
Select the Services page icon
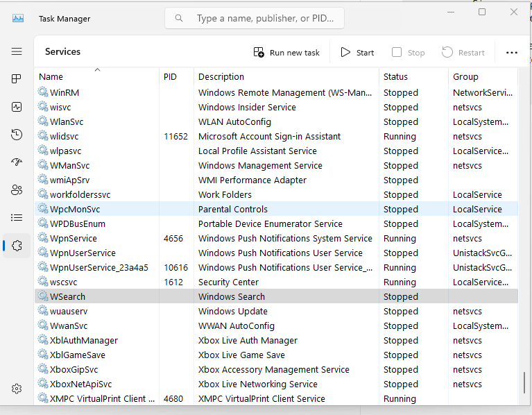pyautogui.click(x=17, y=246)
